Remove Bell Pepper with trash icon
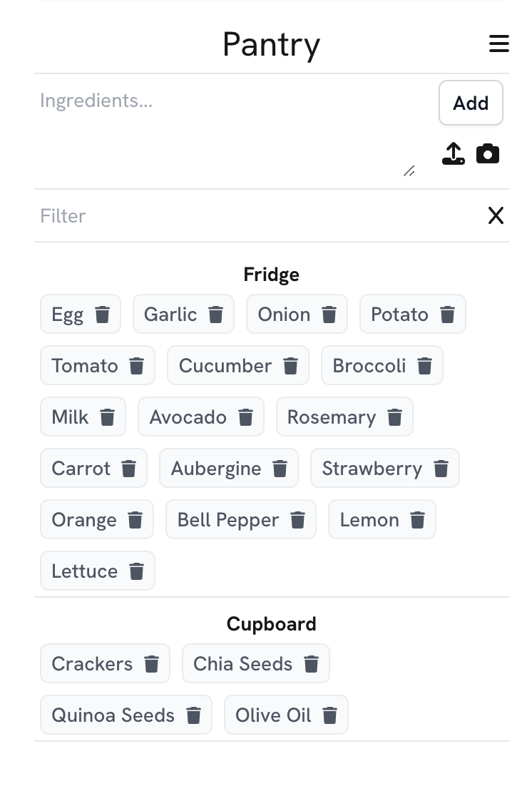Viewport: 532px width, 786px height. click(298, 520)
